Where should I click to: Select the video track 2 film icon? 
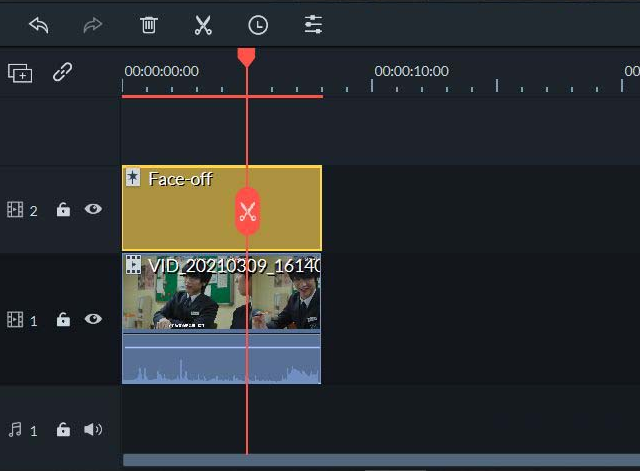pos(15,209)
